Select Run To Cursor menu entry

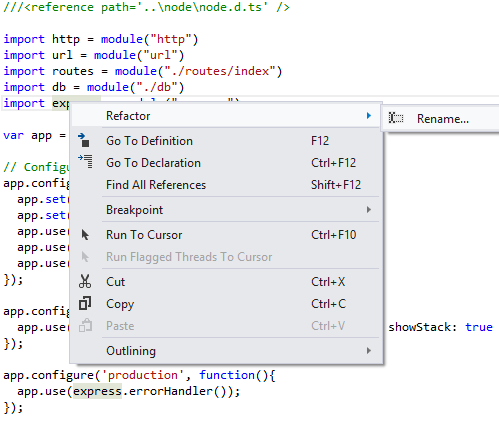pyautogui.click(x=226, y=235)
